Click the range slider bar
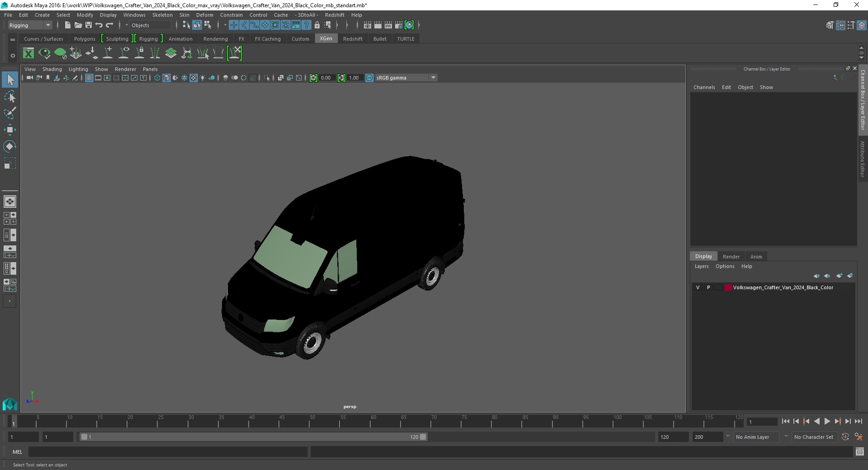The height and width of the screenshot is (470, 868). (x=253, y=437)
